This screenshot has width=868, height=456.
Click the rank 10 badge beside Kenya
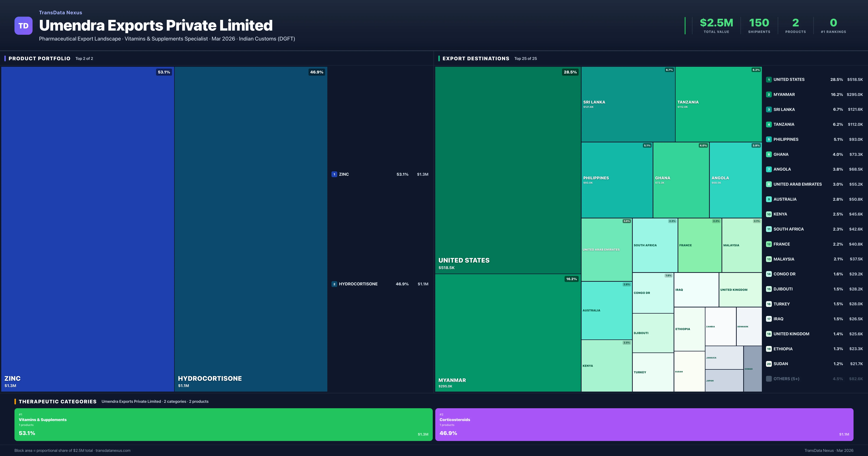pos(769,214)
